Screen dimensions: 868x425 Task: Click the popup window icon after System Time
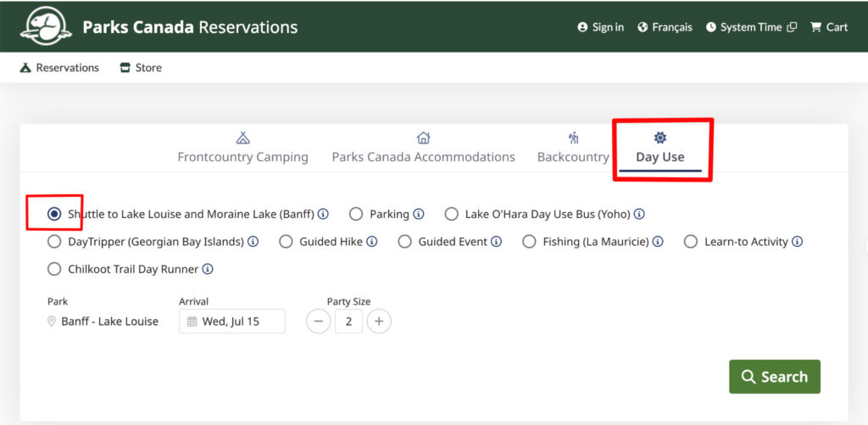[x=793, y=27]
